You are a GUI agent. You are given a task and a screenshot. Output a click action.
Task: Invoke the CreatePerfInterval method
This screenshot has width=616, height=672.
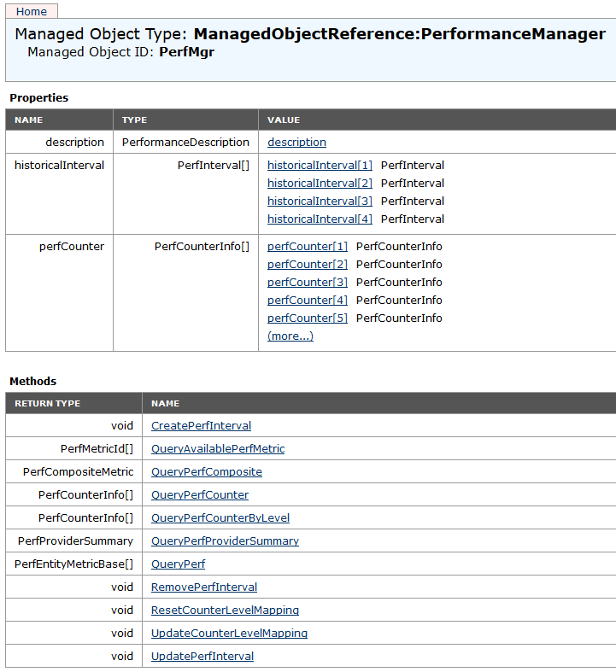pos(201,426)
